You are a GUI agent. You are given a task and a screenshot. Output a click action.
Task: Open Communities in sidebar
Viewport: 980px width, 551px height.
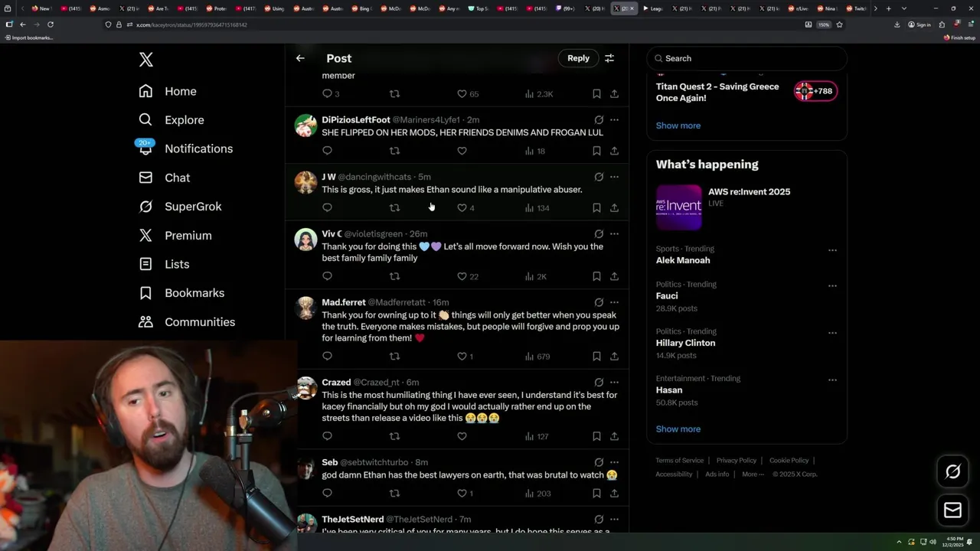pyautogui.click(x=187, y=322)
